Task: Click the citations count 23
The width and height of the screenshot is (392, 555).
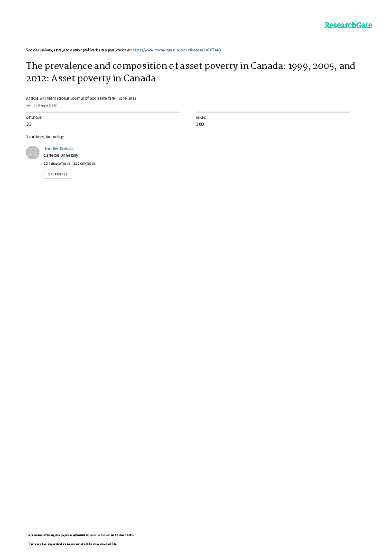Action: point(29,124)
